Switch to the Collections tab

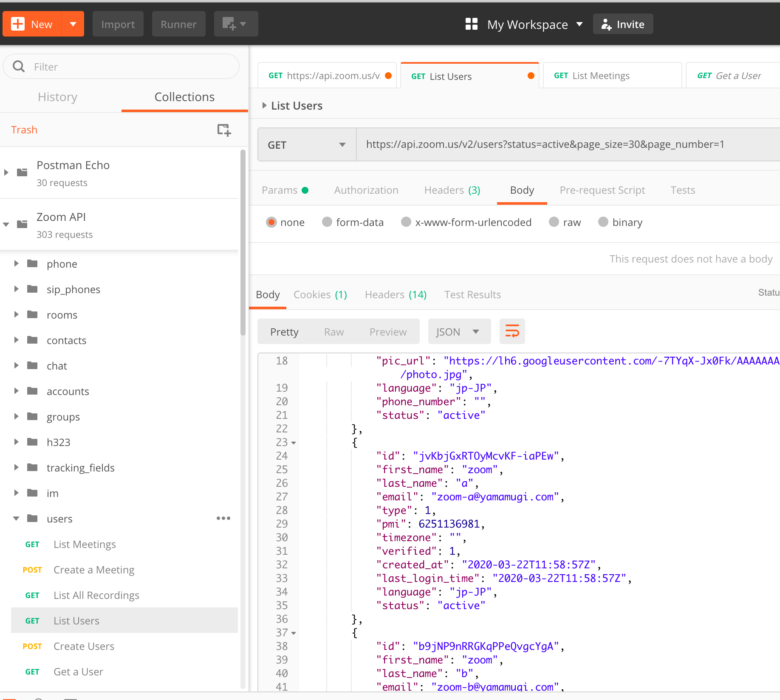pos(184,97)
